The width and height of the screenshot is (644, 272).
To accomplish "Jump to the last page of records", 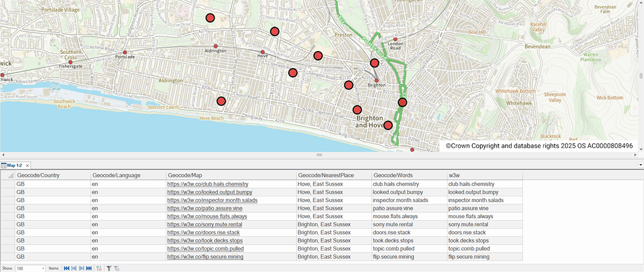I will point(89,268).
